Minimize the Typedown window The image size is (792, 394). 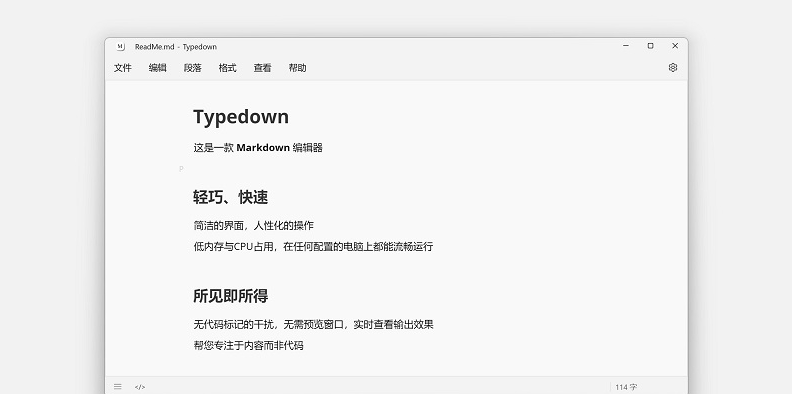pos(626,46)
